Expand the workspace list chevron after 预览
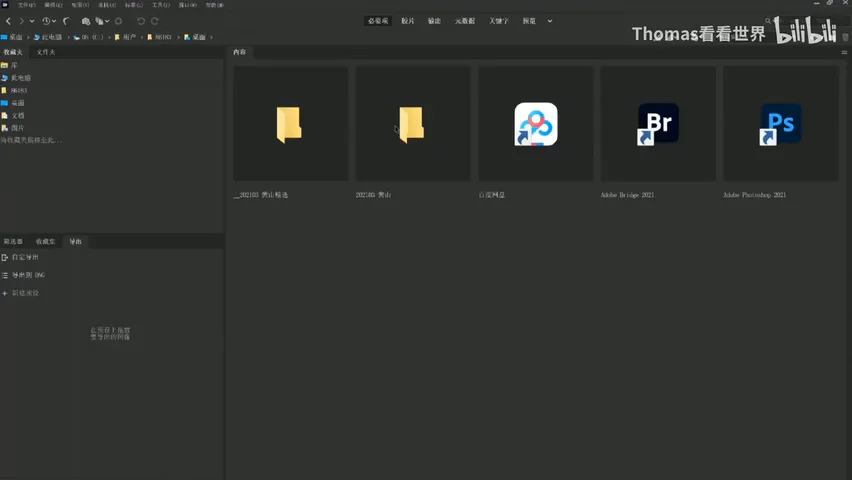The height and width of the screenshot is (480, 852). tap(550, 21)
